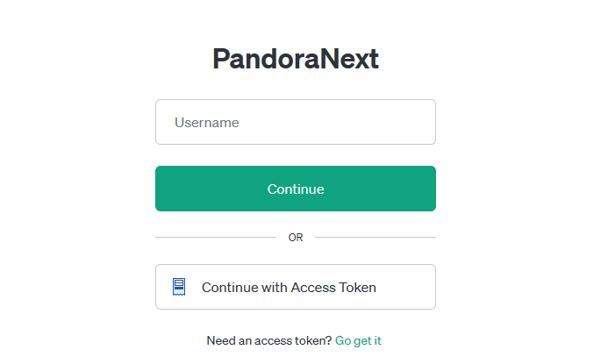This screenshot has width=608, height=364.
Task: Click the Username input field
Action: [295, 122]
